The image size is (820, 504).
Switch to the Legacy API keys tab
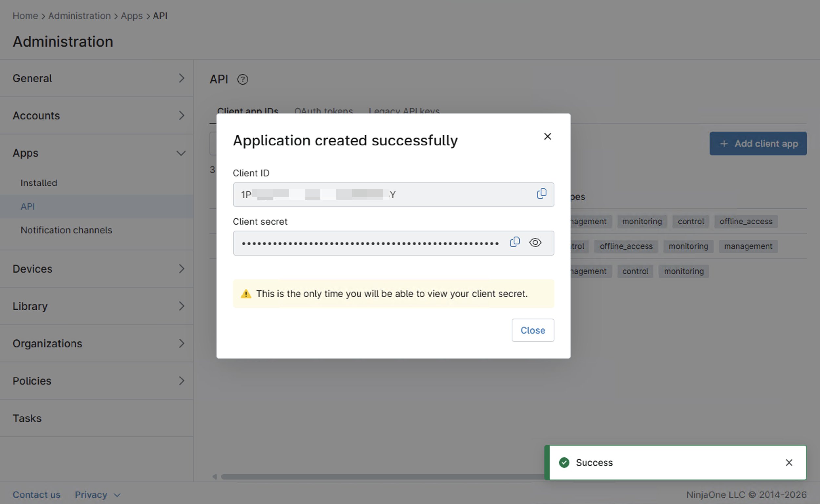pos(404,111)
